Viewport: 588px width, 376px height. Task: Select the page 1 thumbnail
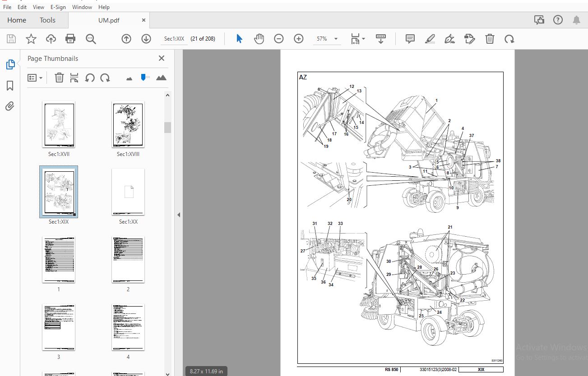[x=59, y=259]
